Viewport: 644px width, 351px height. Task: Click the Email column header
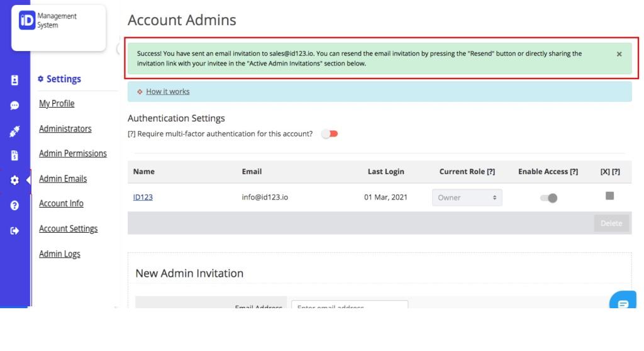coord(252,172)
